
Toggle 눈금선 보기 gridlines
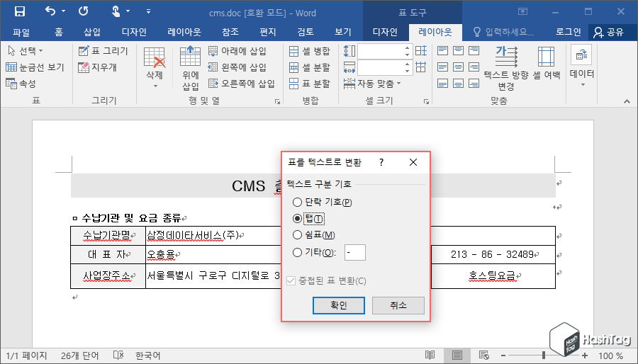(x=35, y=67)
